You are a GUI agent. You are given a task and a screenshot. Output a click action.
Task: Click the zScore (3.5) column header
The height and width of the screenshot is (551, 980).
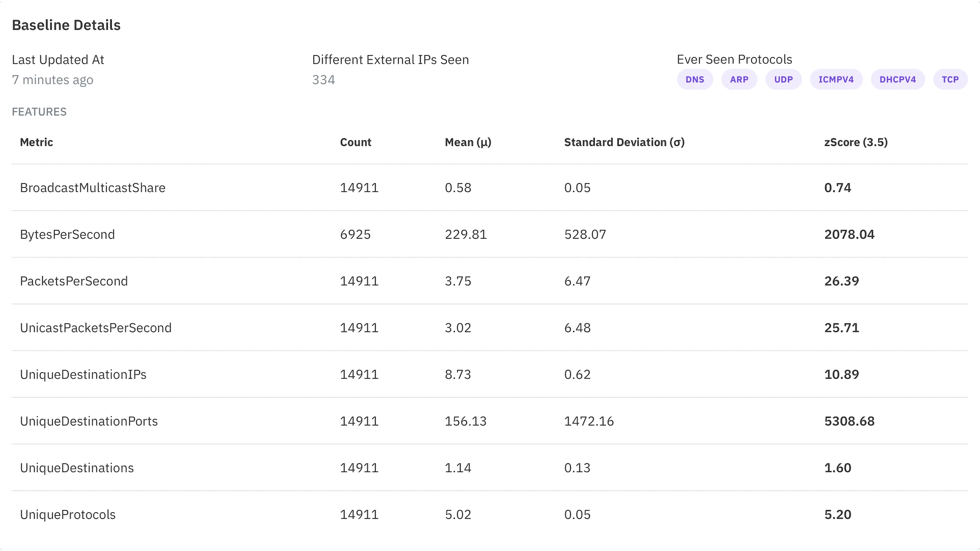(855, 142)
